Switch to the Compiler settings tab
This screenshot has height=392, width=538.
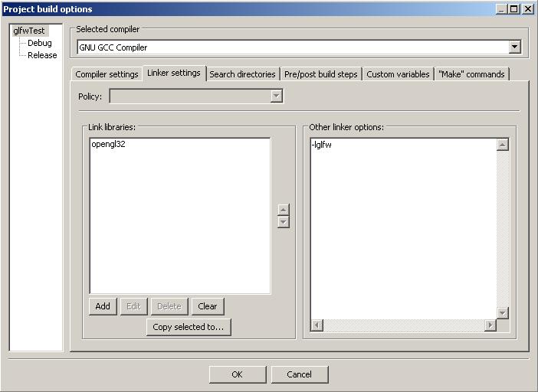tap(107, 74)
